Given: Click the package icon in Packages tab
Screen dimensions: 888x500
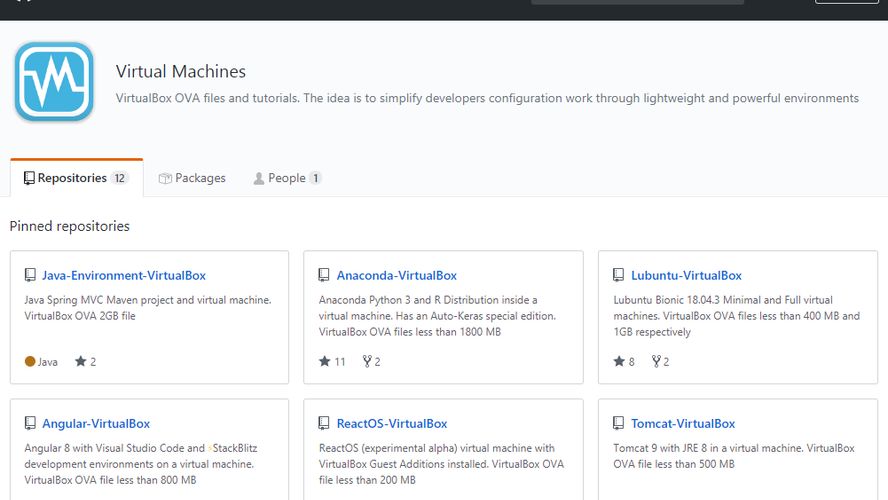Looking at the screenshot, I should 165,178.
